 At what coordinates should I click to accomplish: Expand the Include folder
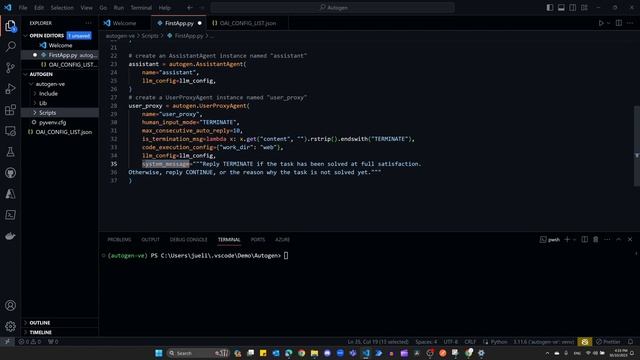pos(35,93)
